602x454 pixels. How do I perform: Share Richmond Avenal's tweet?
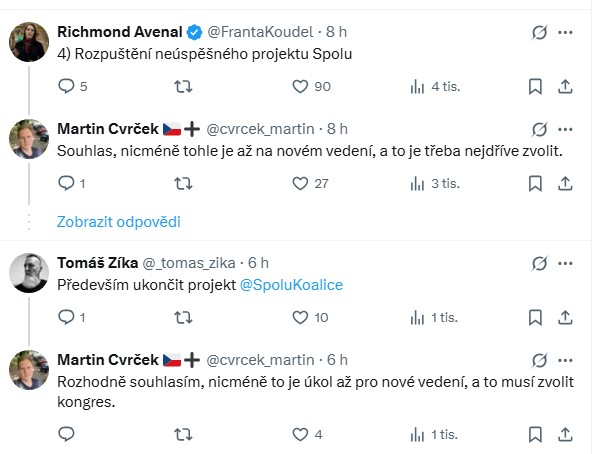click(565, 87)
